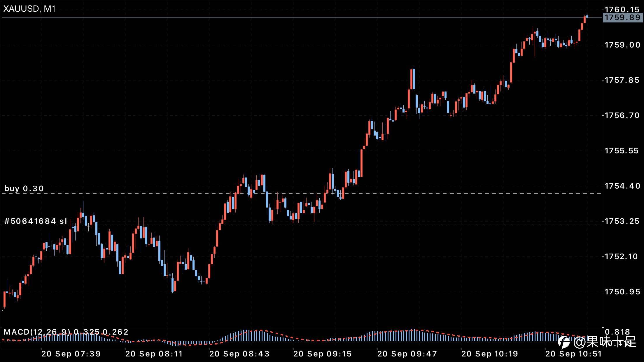Click the 20 Sep 07:39 time label
Image resolution: width=644 pixels, height=362 pixels.
pos(71,354)
